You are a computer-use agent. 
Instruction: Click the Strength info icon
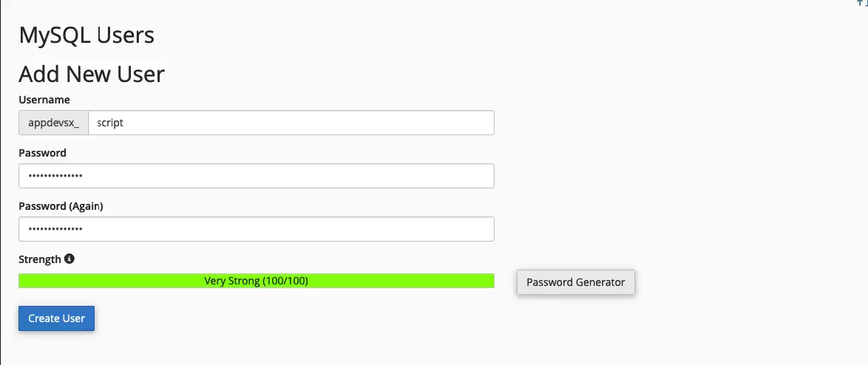pyautogui.click(x=69, y=259)
